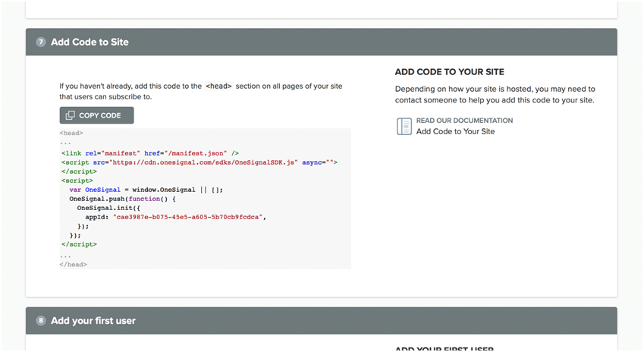Click the OneSignalSDK.js script src line
Viewport: 644px width, 352px height.
pos(199,162)
